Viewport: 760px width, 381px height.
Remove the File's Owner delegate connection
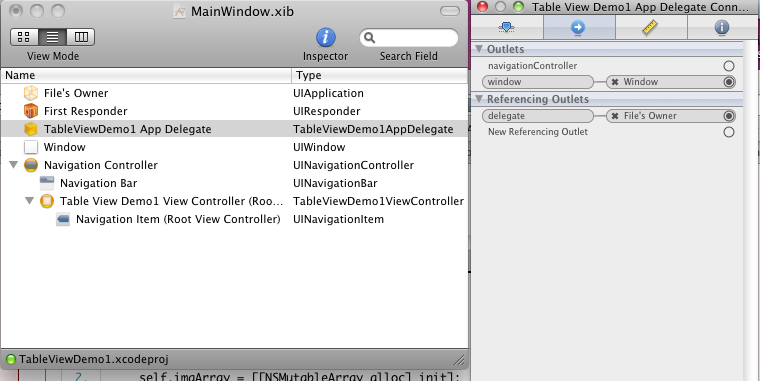point(615,116)
